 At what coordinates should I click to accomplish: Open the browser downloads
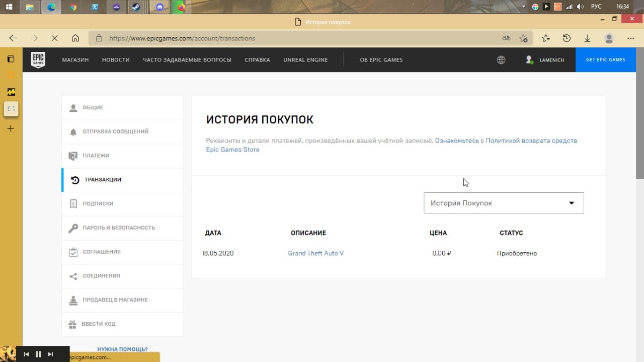click(587, 38)
